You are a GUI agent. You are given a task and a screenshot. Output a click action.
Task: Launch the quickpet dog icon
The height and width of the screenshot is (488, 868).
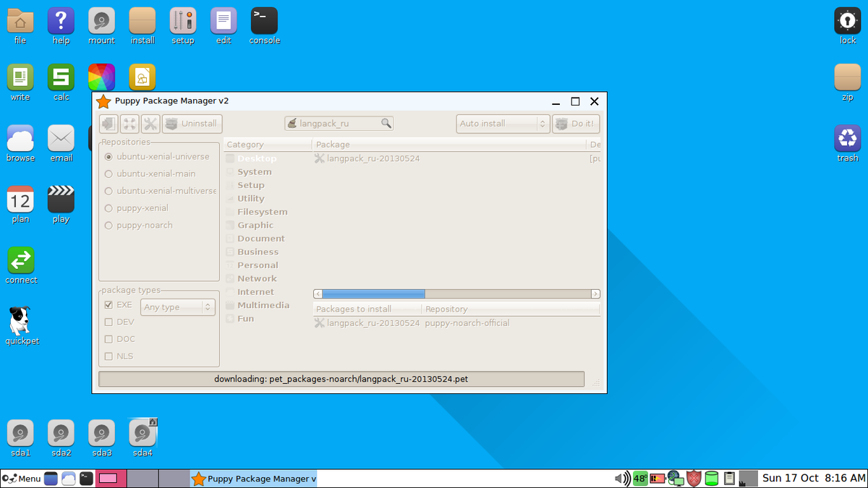click(21, 325)
